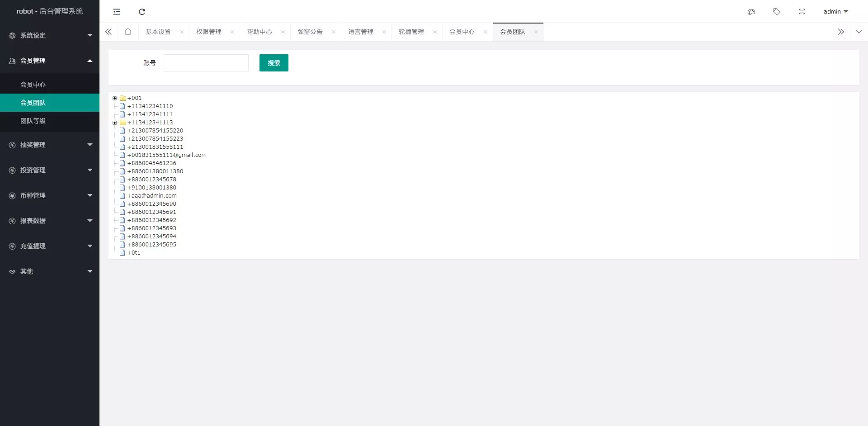868x426 pixels.
Task: Select the member node +aaa@admin.com
Action: pyautogui.click(x=152, y=195)
